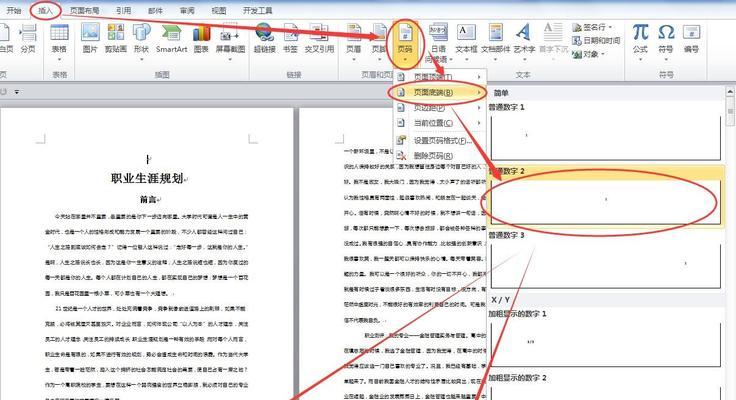Choose 设置页码格式(F) from the menu
736x400 pixels.
click(439, 140)
